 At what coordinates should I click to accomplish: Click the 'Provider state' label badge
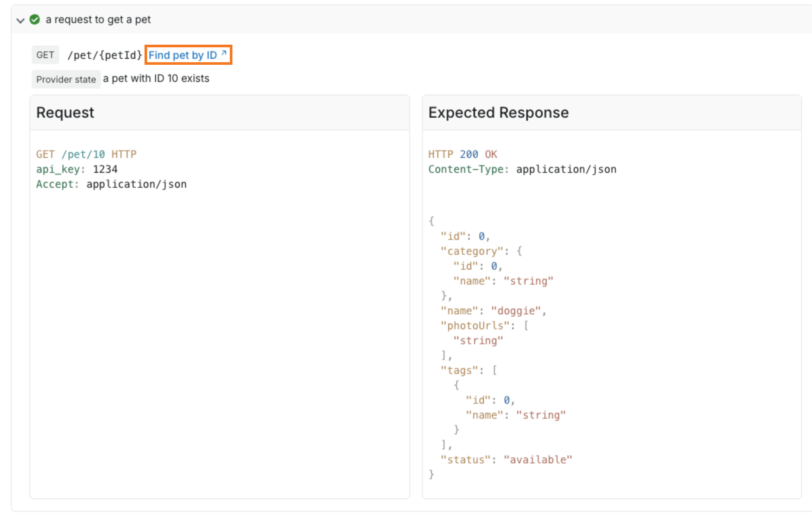66,79
